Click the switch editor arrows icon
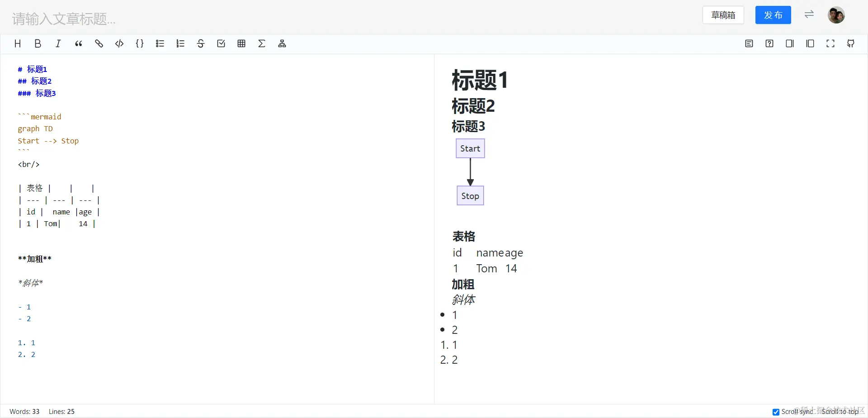868x418 pixels. tap(809, 14)
